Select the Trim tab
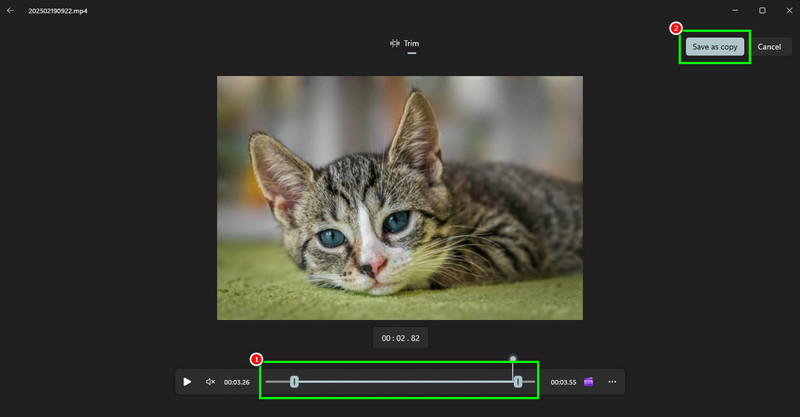Screen dimensions: 800x417 coord(405,44)
